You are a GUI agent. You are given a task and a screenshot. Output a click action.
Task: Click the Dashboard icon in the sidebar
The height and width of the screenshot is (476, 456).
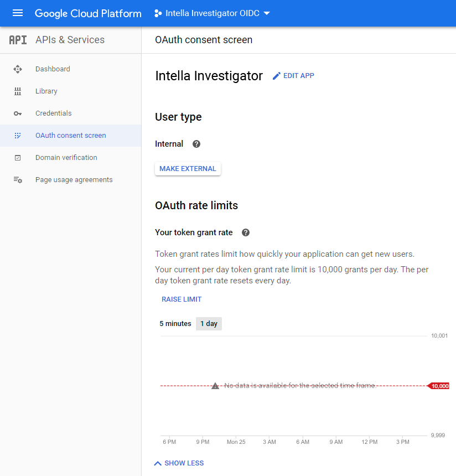18,69
